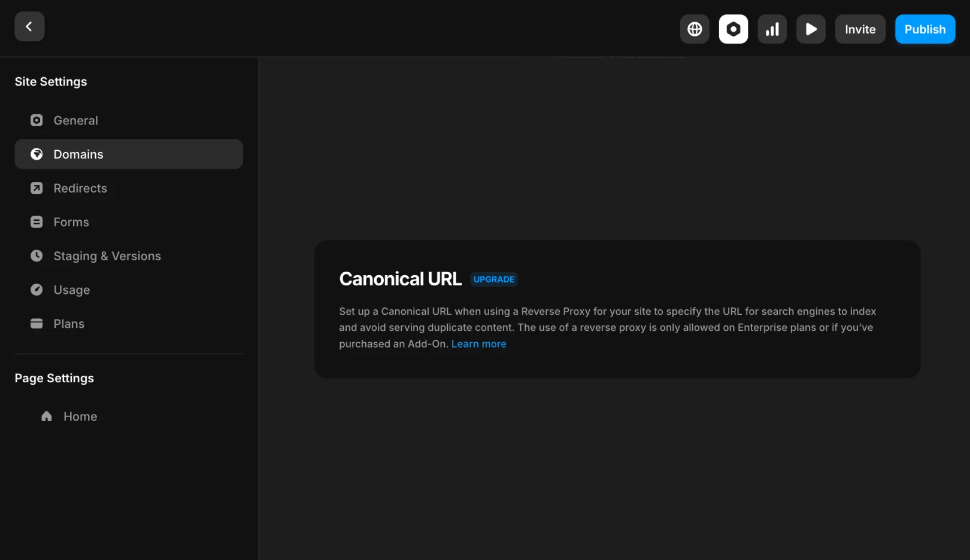970x560 pixels.
Task: Open the Plans settings item
Action: point(129,324)
